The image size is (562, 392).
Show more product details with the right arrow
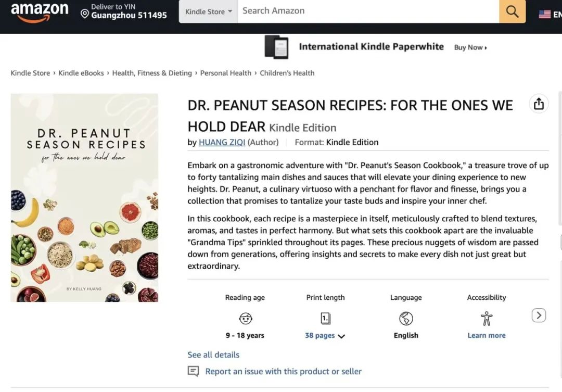coord(539,315)
